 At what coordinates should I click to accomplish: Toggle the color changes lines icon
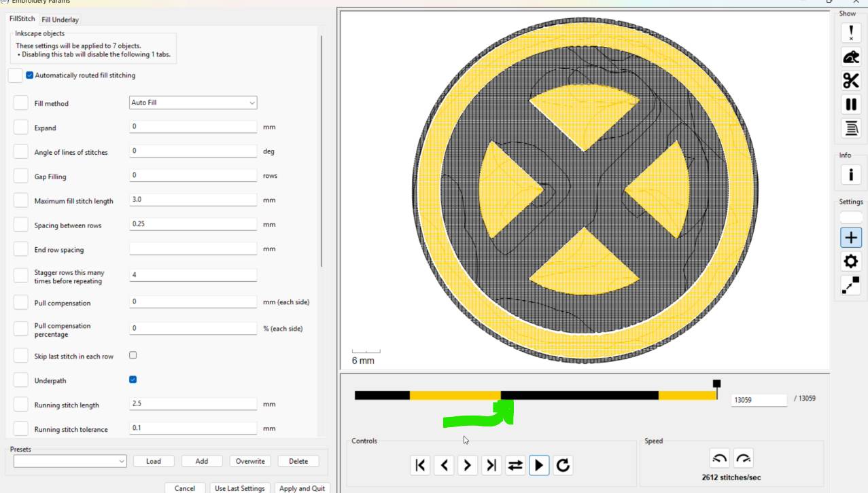(850, 128)
